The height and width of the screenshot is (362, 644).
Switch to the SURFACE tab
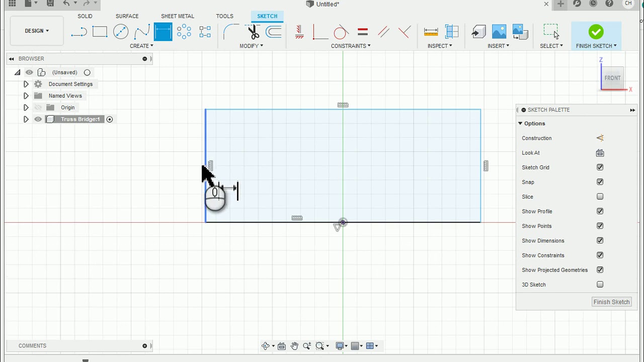(127, 16)
